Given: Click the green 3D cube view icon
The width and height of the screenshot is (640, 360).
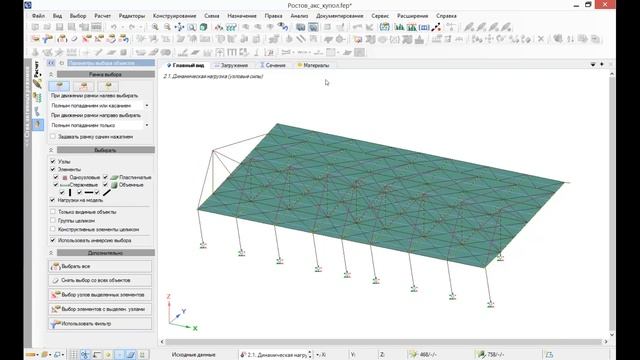Looking at the screenshot, I should coord(203,27).
